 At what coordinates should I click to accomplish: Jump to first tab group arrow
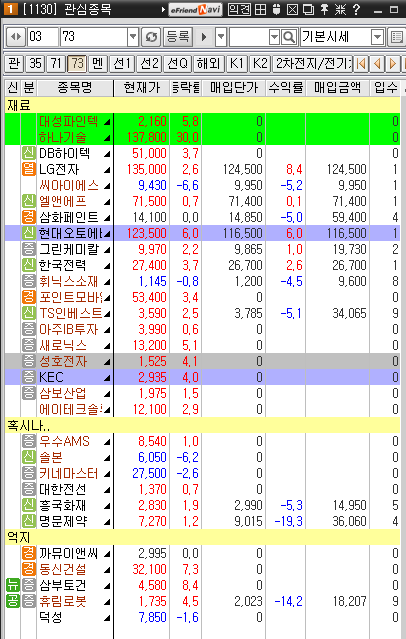pos(360,64)
